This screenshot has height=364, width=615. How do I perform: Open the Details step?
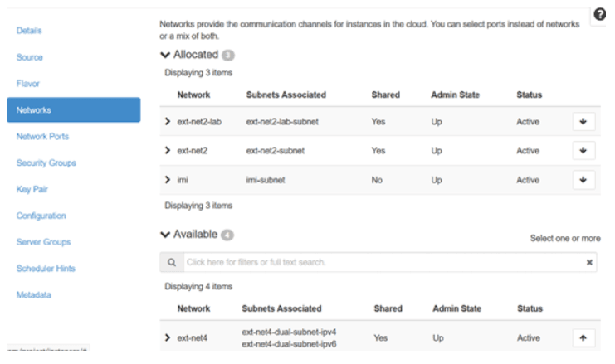(x=29, y=31)
